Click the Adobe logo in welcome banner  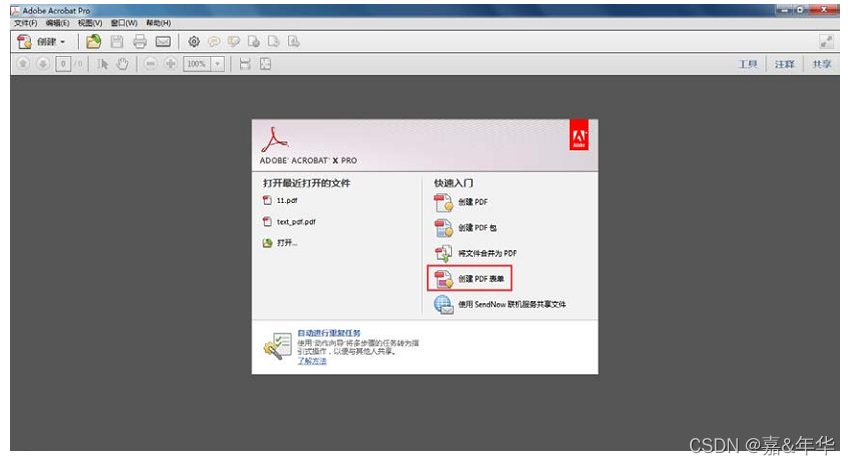coord(579,135)
